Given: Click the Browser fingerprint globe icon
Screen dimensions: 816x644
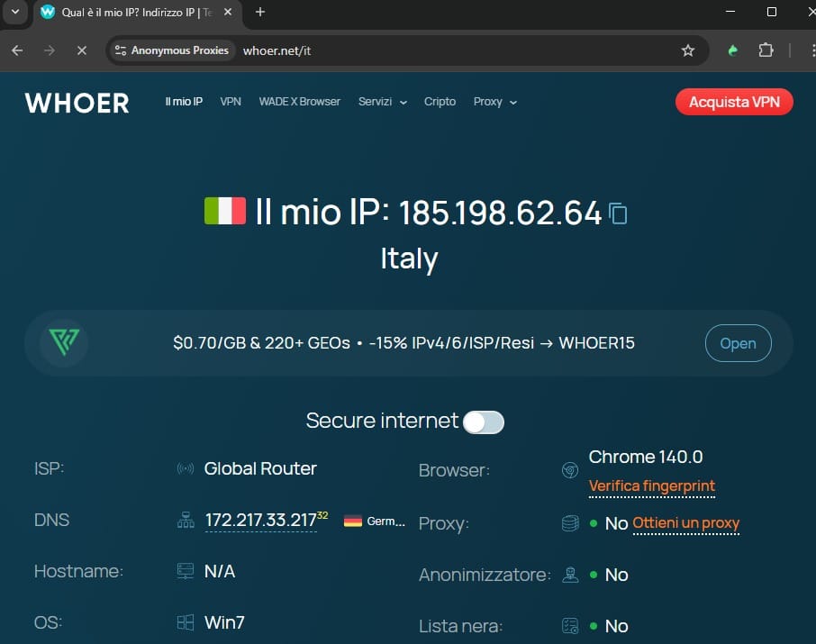Looking at the screenshot, I should point(569,469).
